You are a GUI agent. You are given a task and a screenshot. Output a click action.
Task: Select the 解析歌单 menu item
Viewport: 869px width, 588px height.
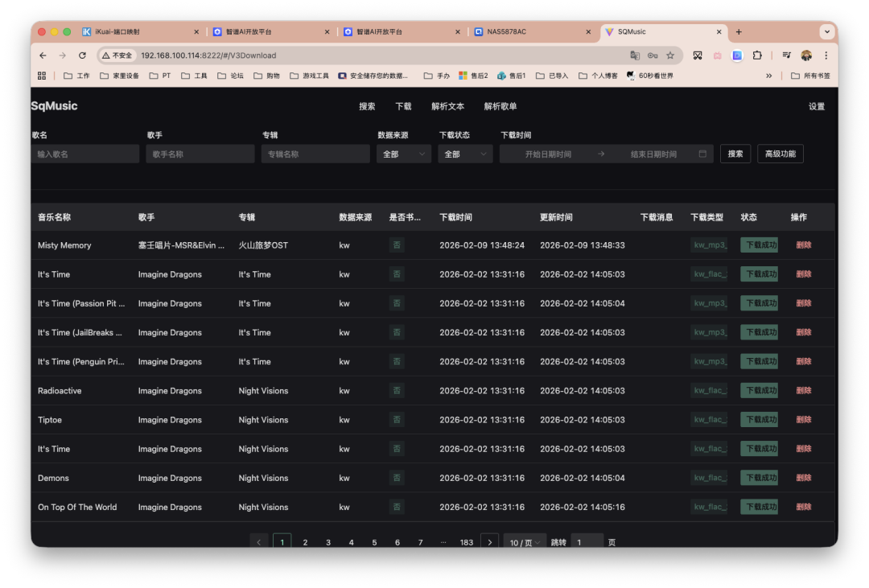499,105
